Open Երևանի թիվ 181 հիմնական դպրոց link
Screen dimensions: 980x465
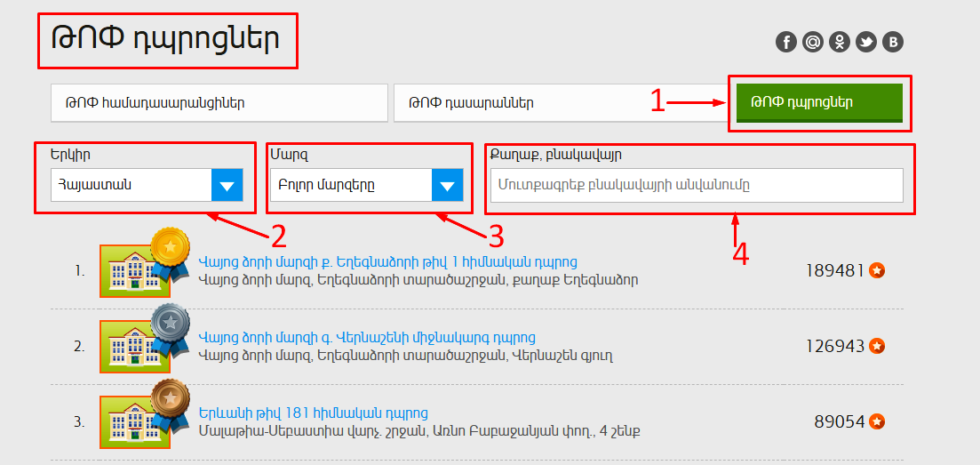313,413
